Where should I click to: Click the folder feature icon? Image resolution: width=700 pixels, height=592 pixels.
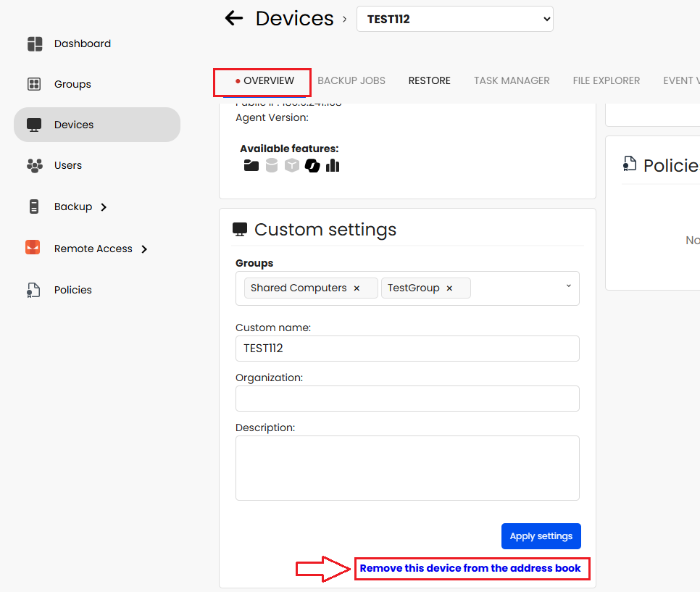(x=251, y=166)
